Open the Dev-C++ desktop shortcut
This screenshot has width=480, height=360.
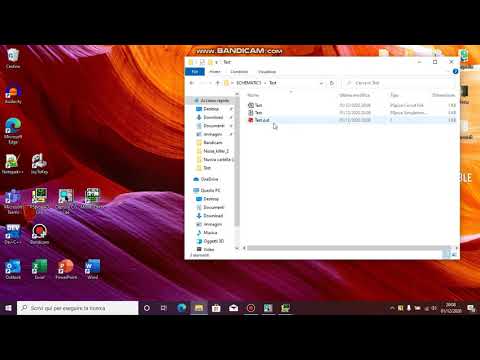[x=13, y=234]
